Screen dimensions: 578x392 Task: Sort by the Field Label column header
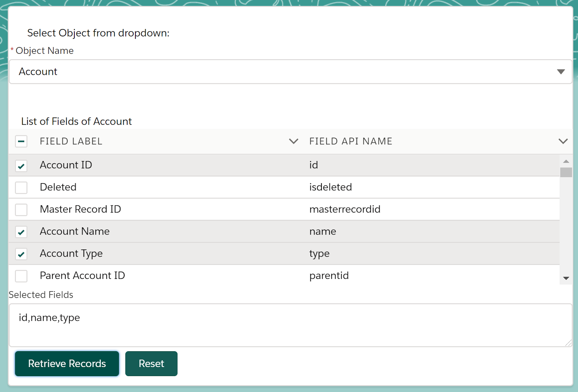pos(71,141)
